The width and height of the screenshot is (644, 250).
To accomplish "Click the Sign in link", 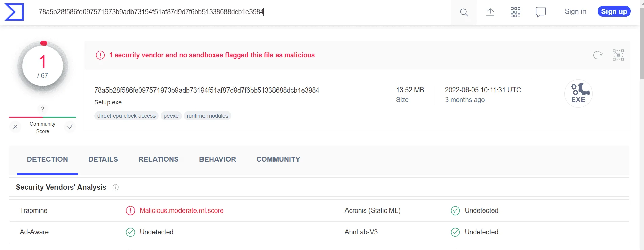I will [575, 11].
